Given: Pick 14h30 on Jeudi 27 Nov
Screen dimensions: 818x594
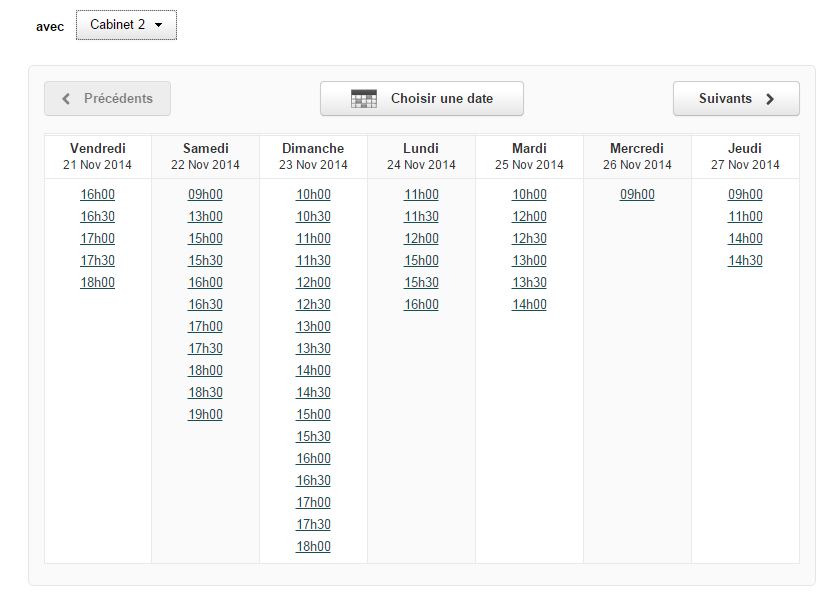Looking at the screenshot, I should click(x=745, y=261).
